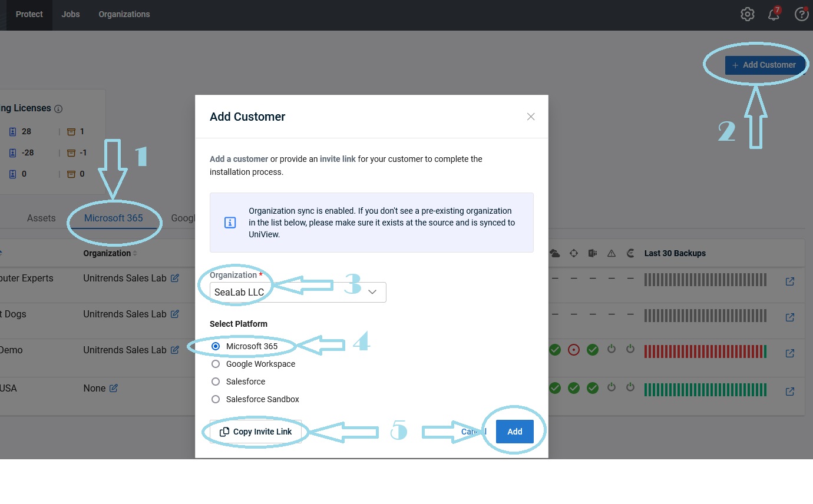Click the Add Customer dialog title
813x504 pixels.
point(247,117)
